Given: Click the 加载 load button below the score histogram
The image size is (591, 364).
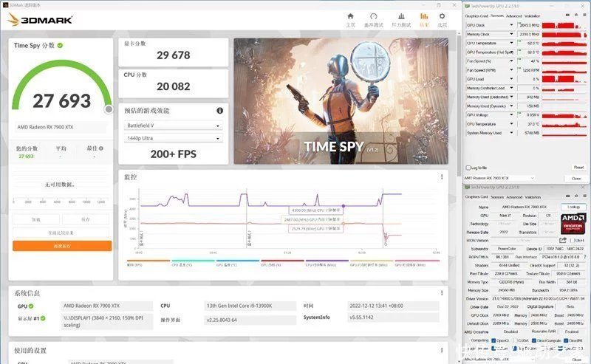Looking at the screenshot, I should 36,219.
